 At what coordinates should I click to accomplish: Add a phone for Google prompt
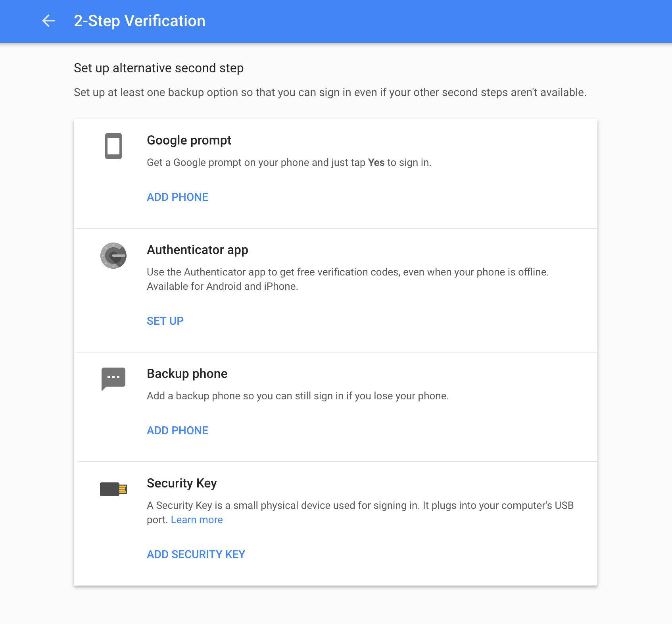(x=178, y=197)
